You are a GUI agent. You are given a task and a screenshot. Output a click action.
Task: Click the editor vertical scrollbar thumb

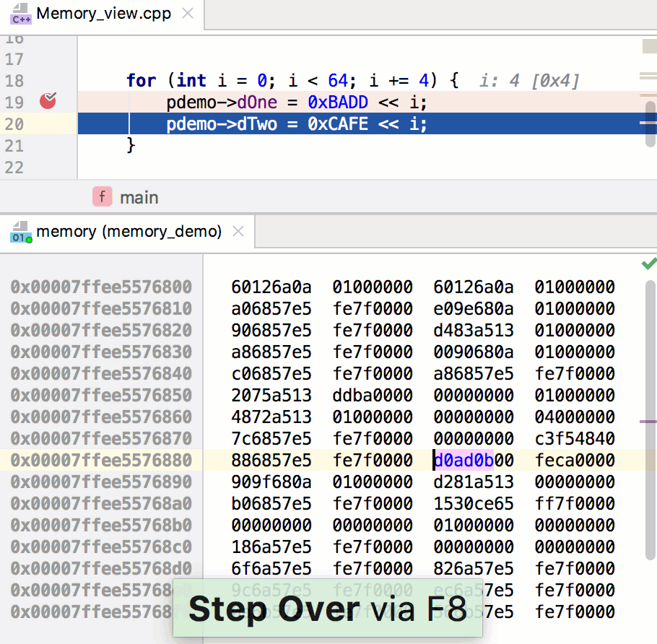tap(650, 123)
